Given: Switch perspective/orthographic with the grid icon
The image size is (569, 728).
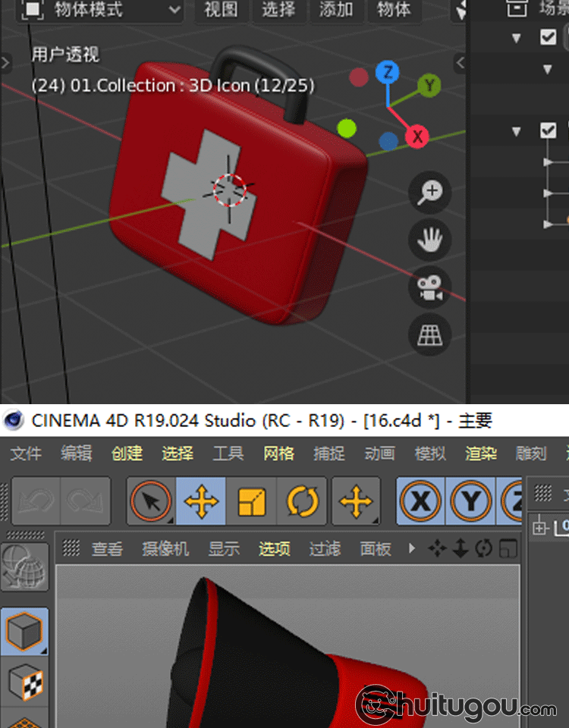Looking at the screenshot, I should click(x=430, y=335).
